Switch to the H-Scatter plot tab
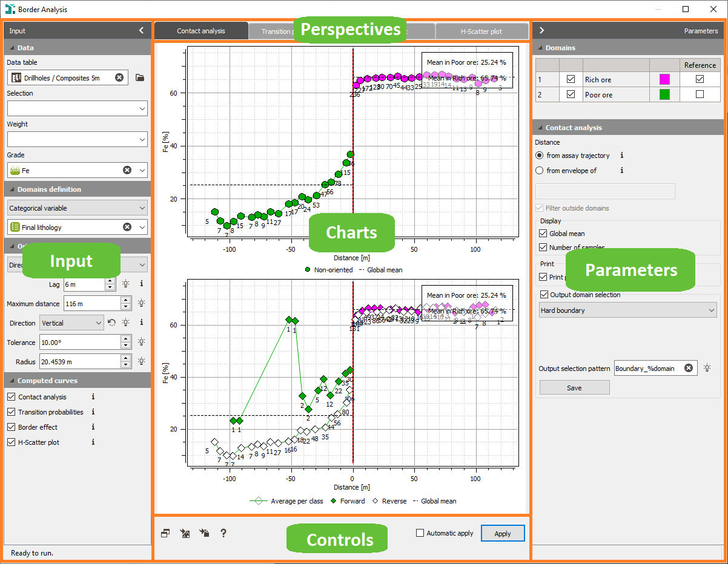 [x=481, y=30]
